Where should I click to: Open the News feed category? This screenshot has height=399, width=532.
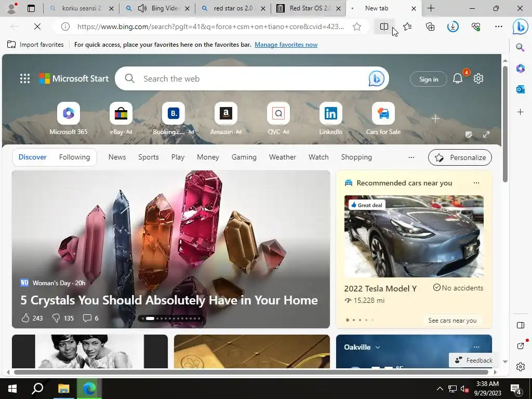tap(117, 157)
